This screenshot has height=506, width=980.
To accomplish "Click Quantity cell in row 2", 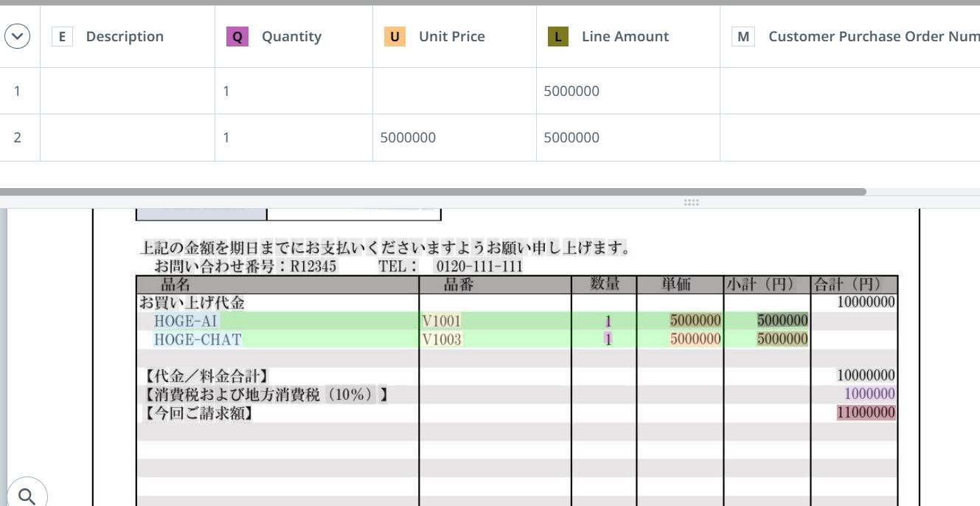I will tap(293, 137).
